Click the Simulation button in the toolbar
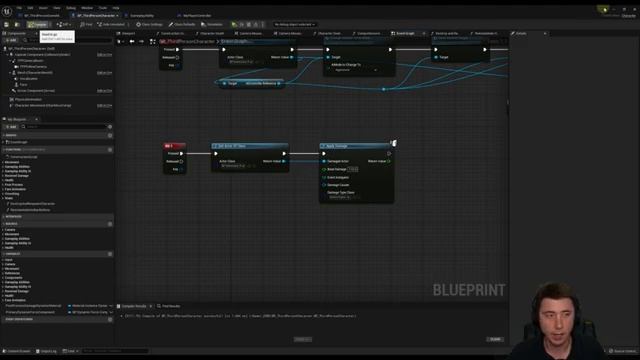640x360 pixels. (212, 24)
